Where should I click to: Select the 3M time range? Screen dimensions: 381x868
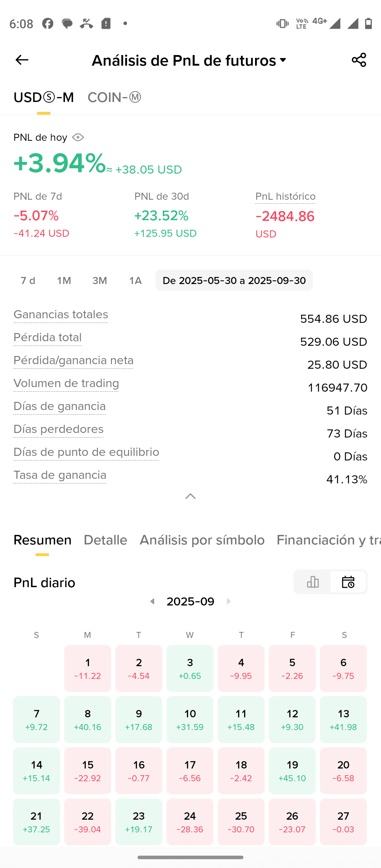click(99, 281)
